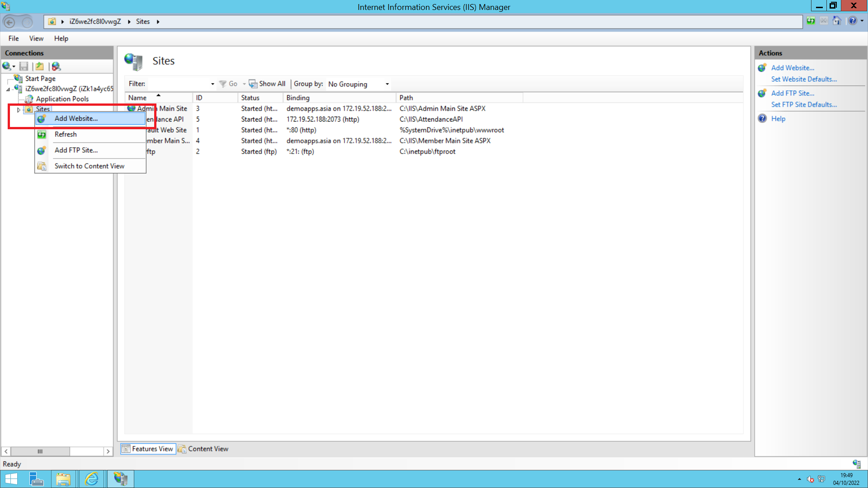Switch to the Features View tab
Viewport: 868px width, 488px height.
[148, 449]
